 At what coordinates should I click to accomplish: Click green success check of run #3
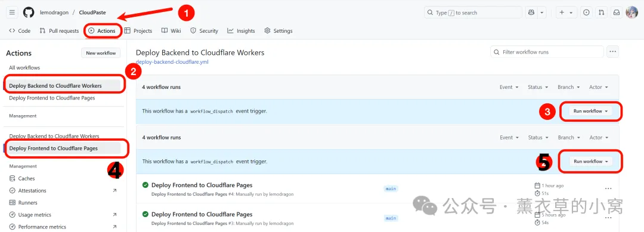pyautogui.click(x=145, y=214)
